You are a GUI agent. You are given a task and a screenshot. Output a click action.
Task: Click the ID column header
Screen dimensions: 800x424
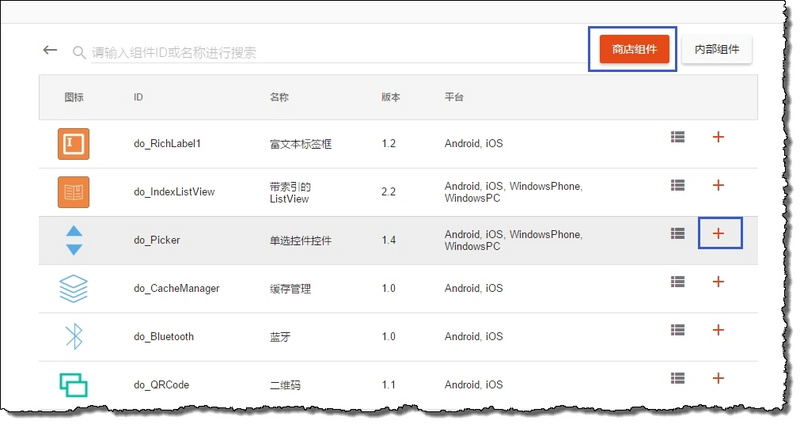(x=138, y=97)
